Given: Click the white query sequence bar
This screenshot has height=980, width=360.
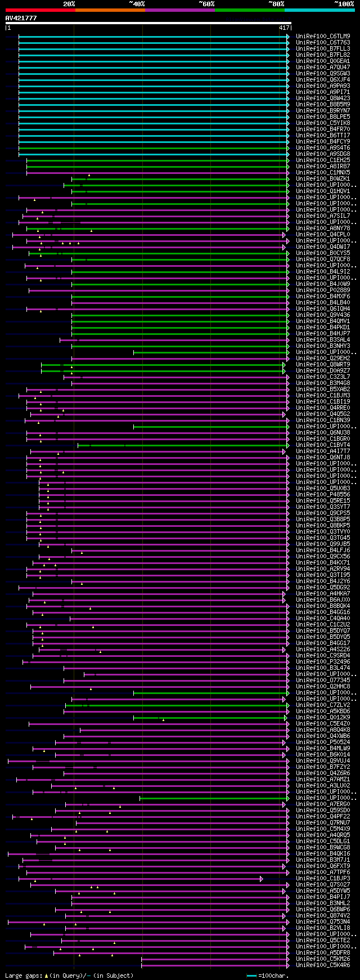Looking at the screenshot, I should (148, 23).
